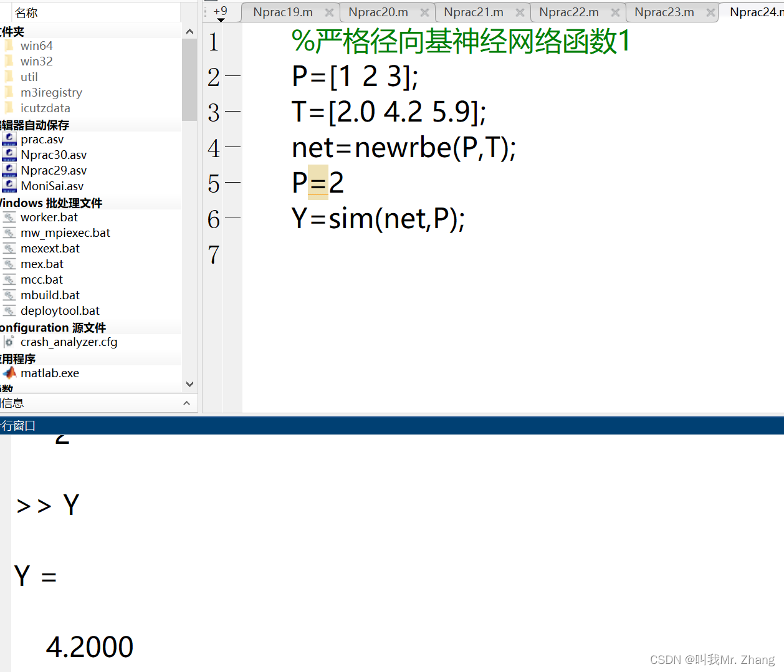This screenshot has height=672, width=784.
Task: Switch to the Nprac20.m tab
Action: 378,11
